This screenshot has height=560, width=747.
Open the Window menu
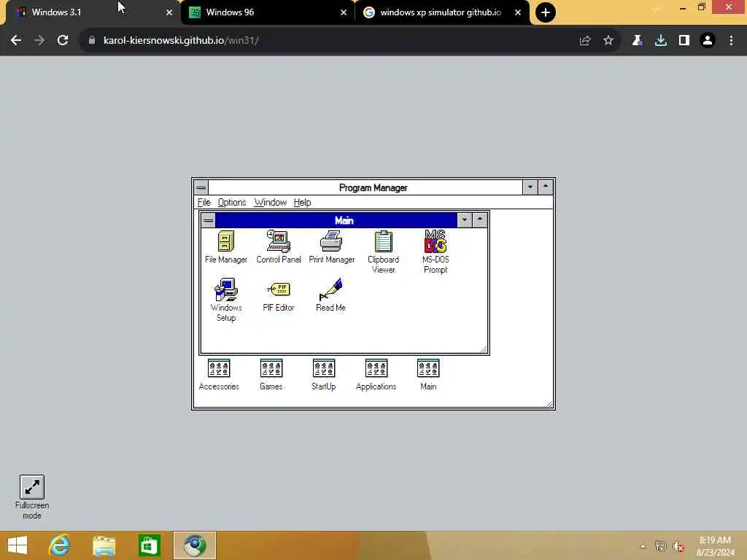tap(270, 203)
